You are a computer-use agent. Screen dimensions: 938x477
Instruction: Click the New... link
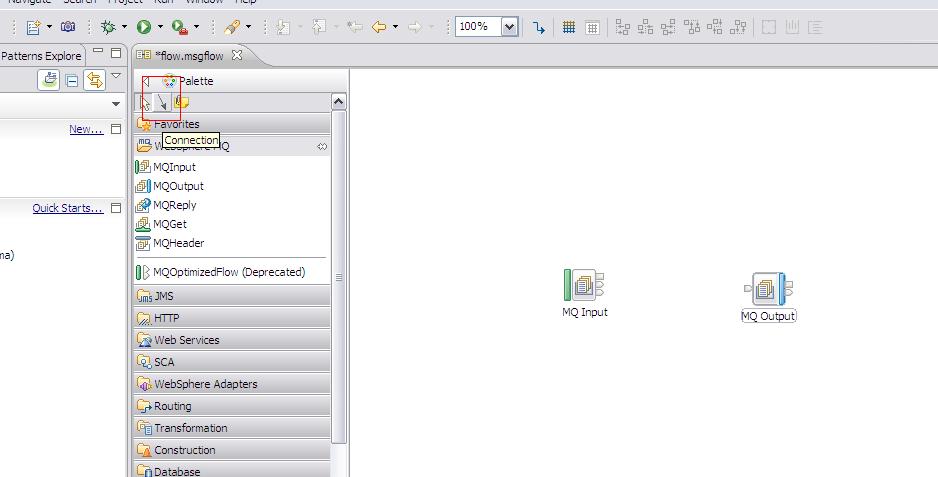point(86,129)
